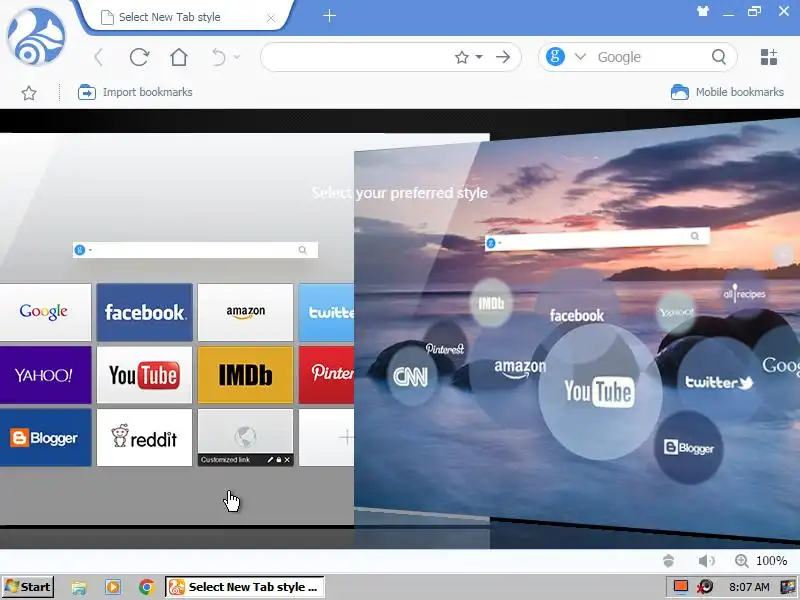Open the add-ons grid icon
The image size is (800, 600).
click(x=768, y=57)
